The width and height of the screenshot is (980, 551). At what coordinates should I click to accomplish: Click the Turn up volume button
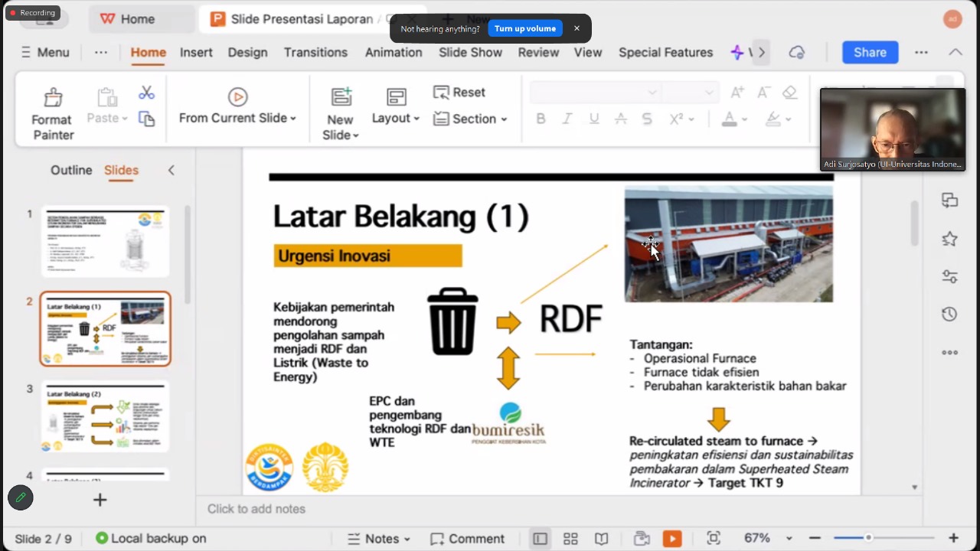pos(524,28)
